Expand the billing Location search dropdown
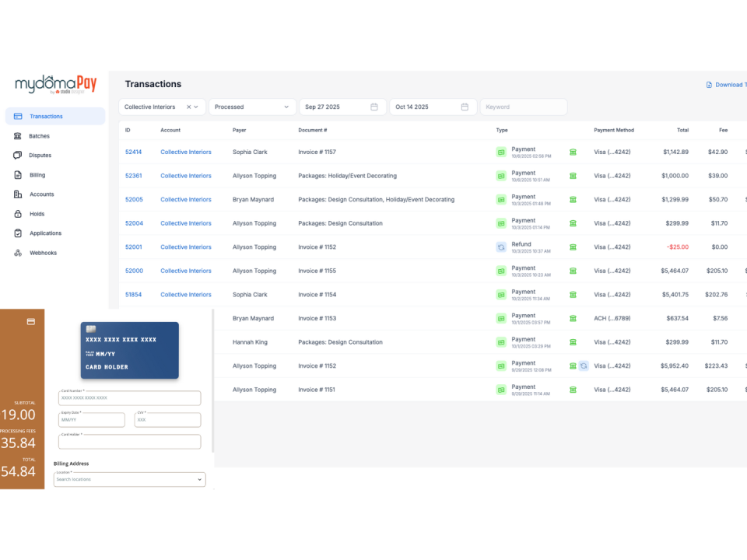 point(199,480)
